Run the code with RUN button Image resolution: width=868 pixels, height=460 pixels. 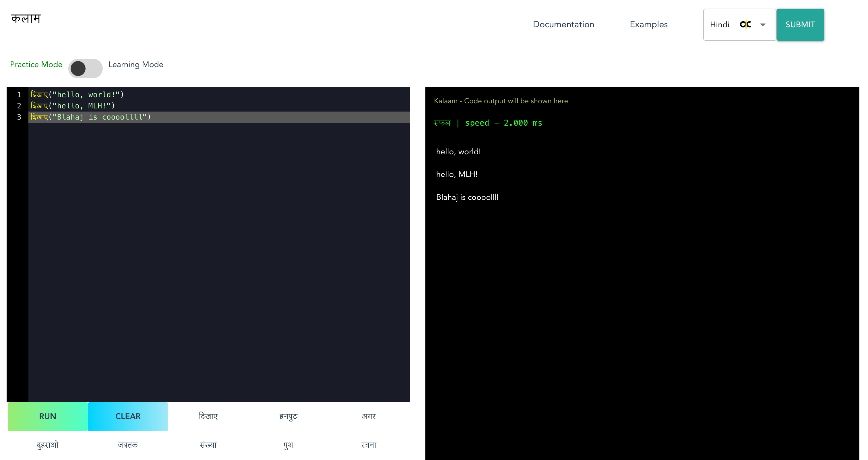[48, 416]
